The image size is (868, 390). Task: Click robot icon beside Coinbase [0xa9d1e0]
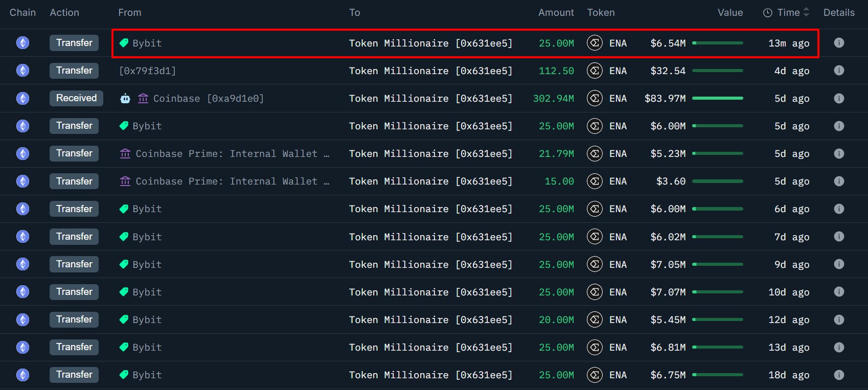[x=125, y=98]
